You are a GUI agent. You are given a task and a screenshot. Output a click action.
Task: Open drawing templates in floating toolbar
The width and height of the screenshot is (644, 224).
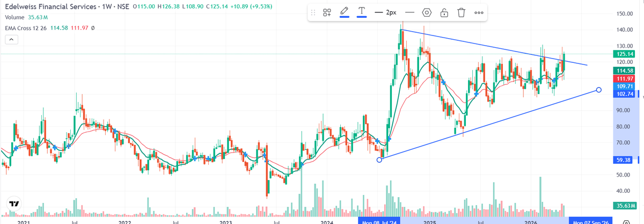click(x=327, y=12)
